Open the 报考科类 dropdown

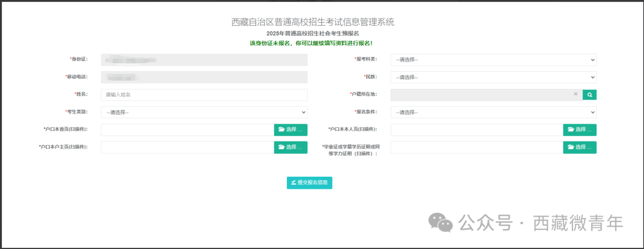click(x=493, y=60)
